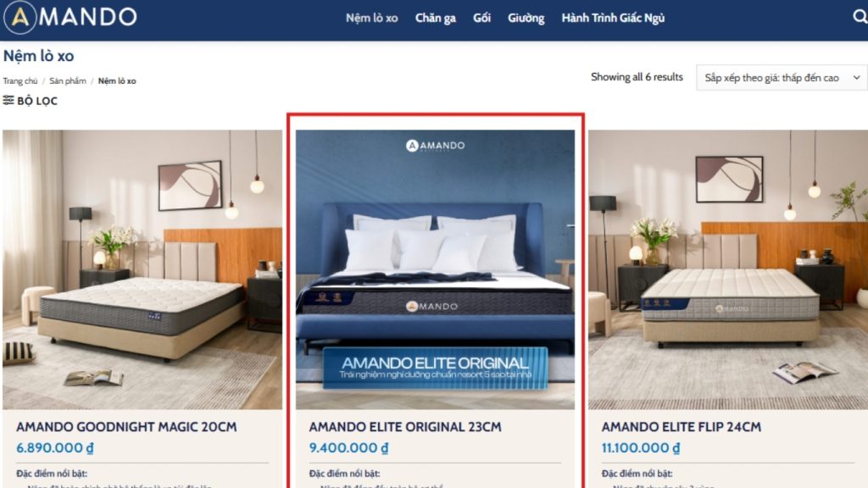
Task: Open the Giường menu item
Action: (x=526, y=19)
